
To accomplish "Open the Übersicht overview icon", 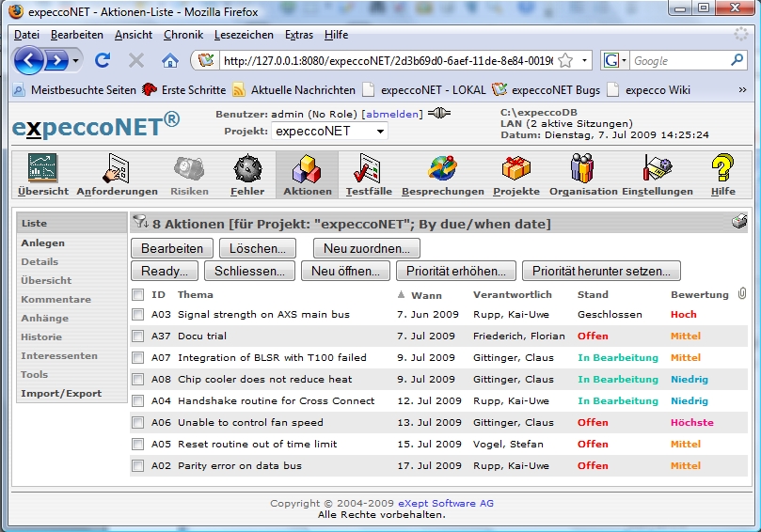I will [42, 175].
